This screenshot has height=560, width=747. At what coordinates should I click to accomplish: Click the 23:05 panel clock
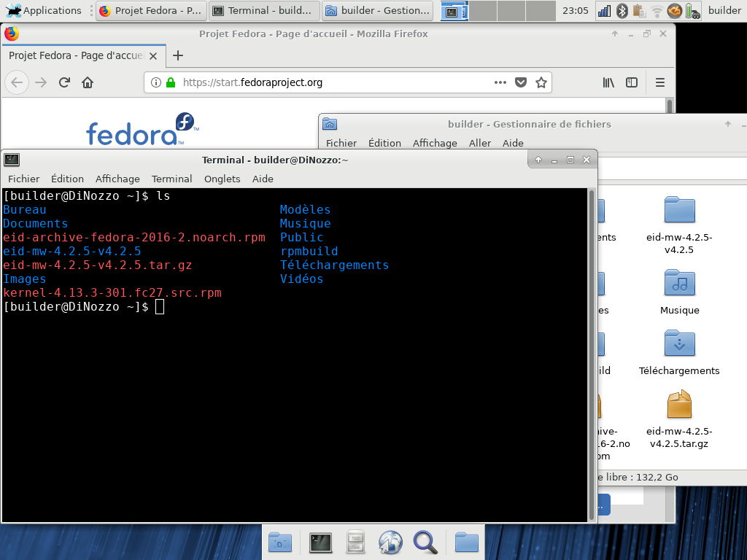(x=575, y=10)
